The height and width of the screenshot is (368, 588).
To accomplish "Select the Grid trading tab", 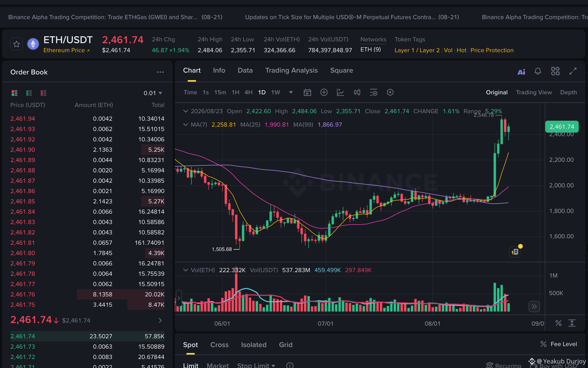I will coord(286,345).
